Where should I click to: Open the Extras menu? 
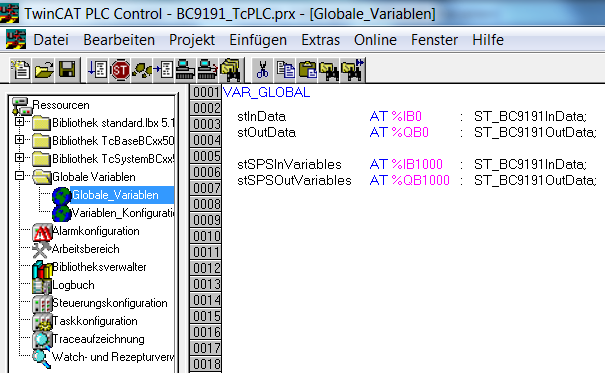point(320,40)
